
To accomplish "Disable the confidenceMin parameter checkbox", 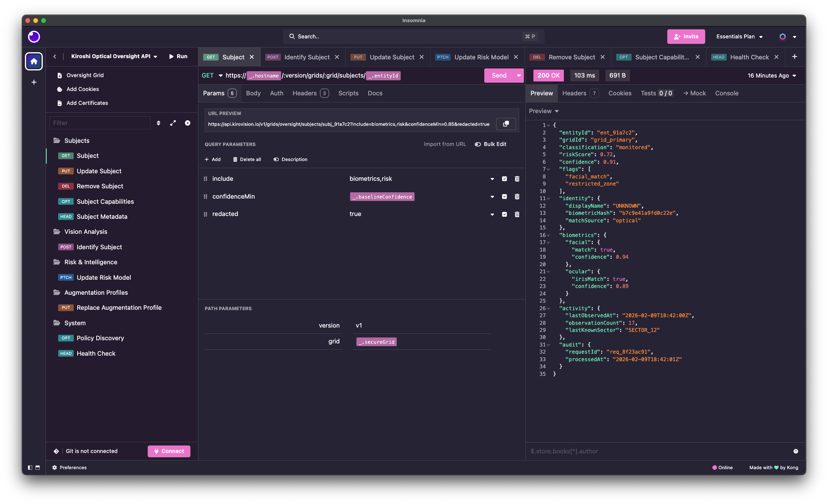I will (504, 197).
